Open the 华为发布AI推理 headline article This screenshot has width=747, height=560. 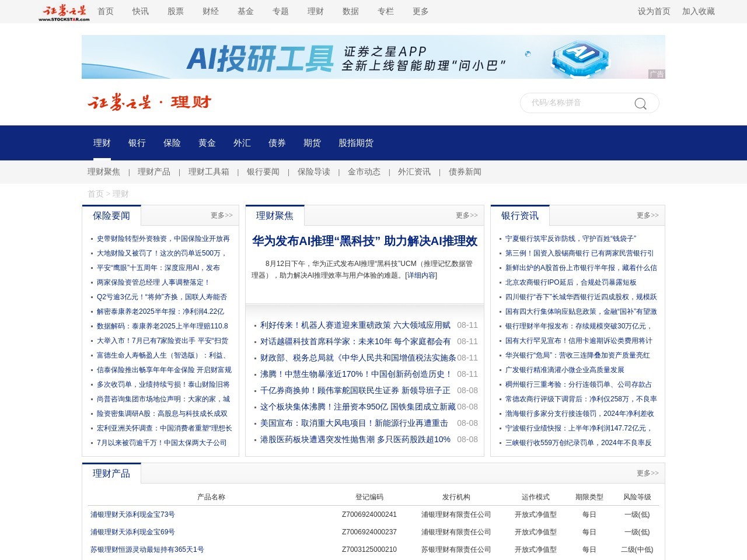[x=365, y=242]
